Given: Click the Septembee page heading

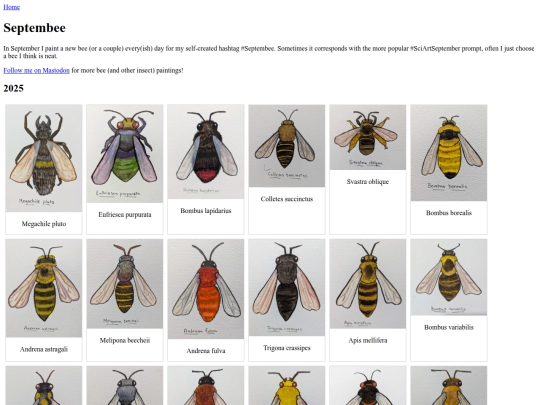Looking at the screenshot, I should [34, 28].
